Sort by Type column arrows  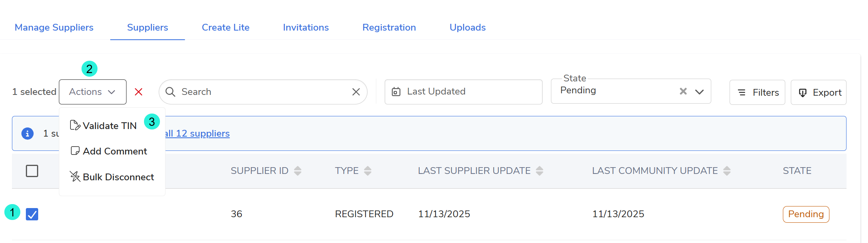(368, 171)
